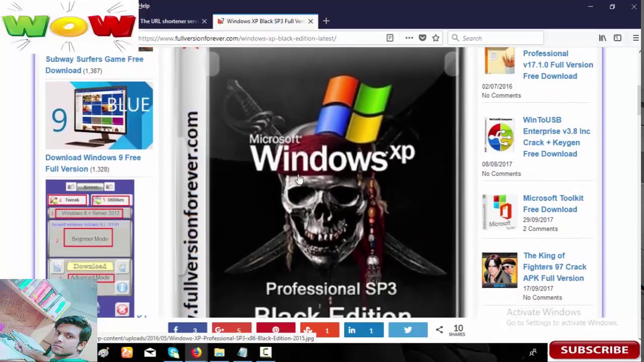
Task: Close the Windows XP Black SP3 tab
Action: point(310,21)
